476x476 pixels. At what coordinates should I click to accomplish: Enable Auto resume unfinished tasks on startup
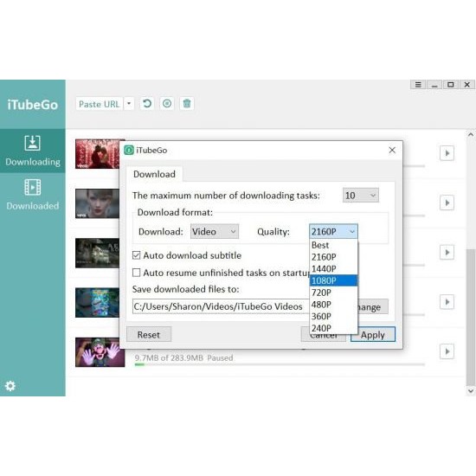(x=136, y=273)
